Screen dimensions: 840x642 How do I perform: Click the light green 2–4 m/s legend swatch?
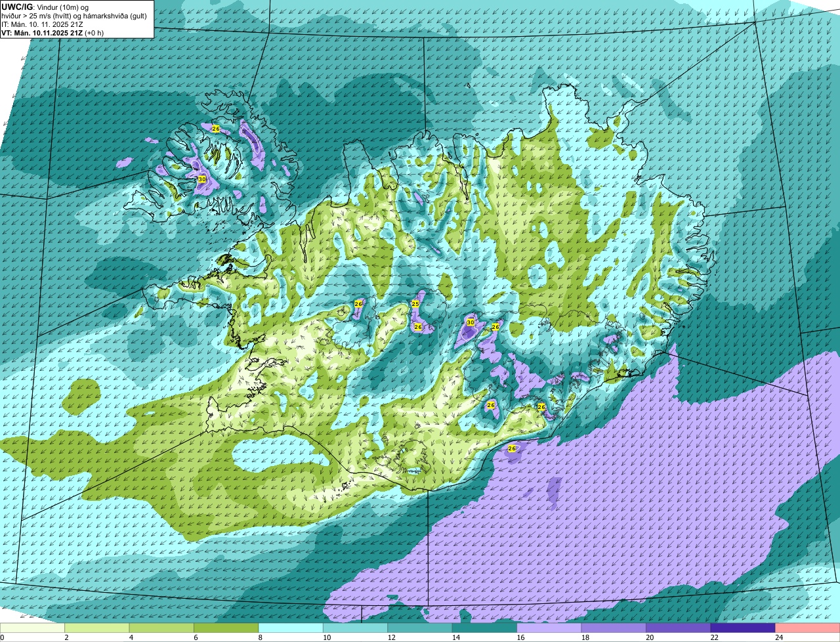97,628
